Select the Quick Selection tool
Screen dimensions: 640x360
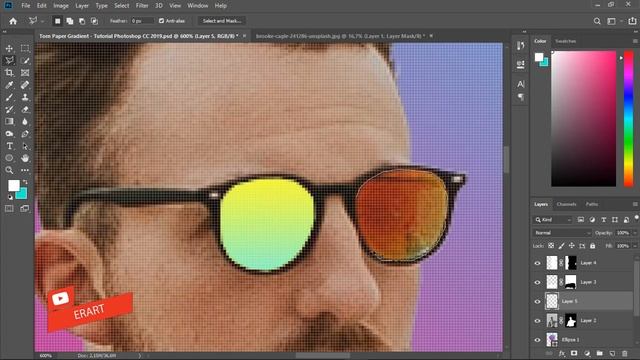[x=25, y=60]
